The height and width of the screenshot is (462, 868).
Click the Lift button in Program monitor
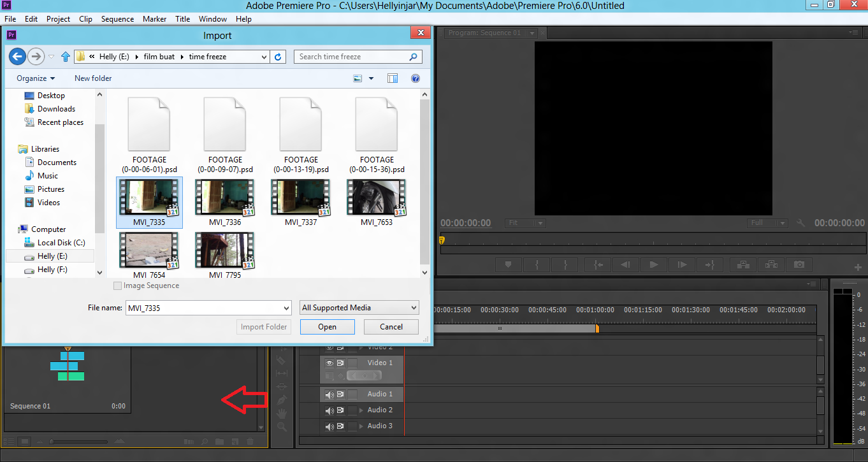click(743, 264)
